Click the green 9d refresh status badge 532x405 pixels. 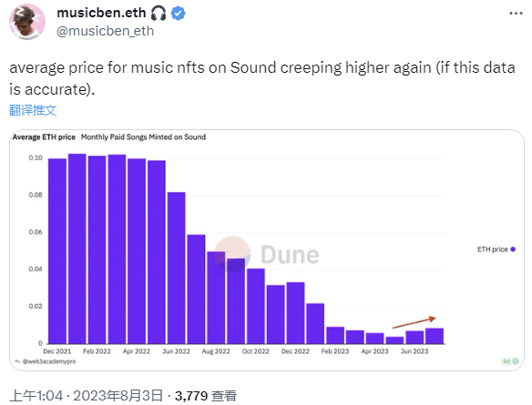(x=510, y=361)
